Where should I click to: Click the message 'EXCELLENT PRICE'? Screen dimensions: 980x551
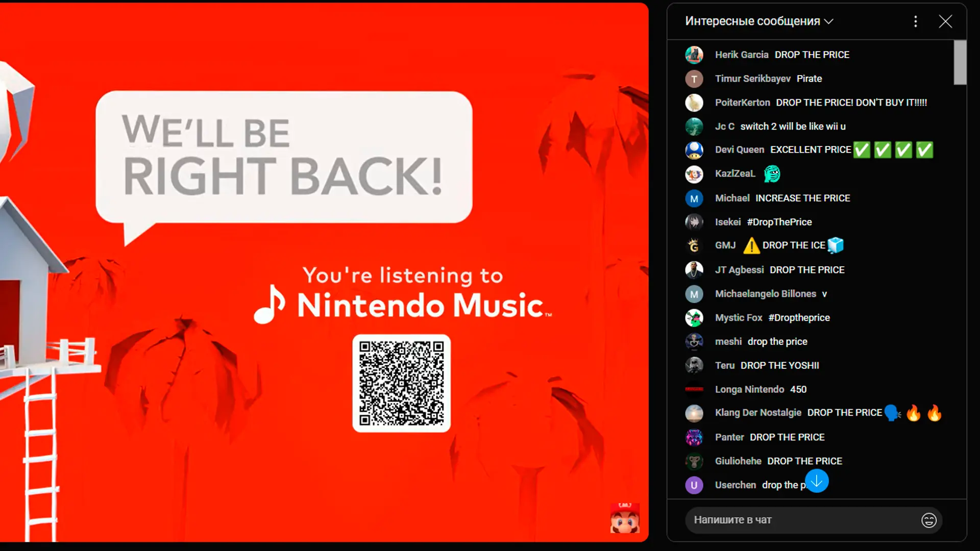[811, 149]
